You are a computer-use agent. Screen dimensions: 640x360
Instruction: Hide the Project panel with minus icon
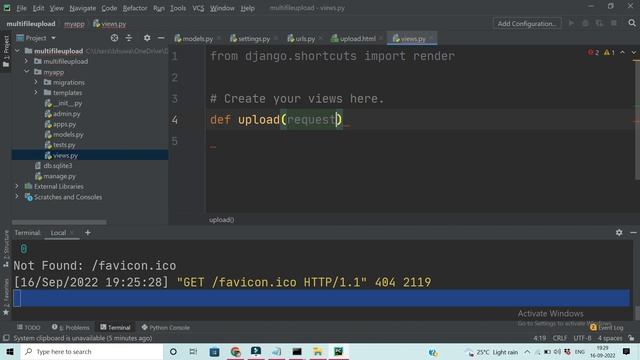coord(161,38)
